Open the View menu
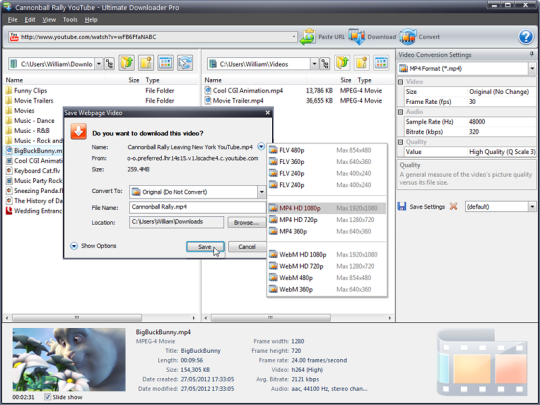 pyautogui.click(x=49, y=20)
